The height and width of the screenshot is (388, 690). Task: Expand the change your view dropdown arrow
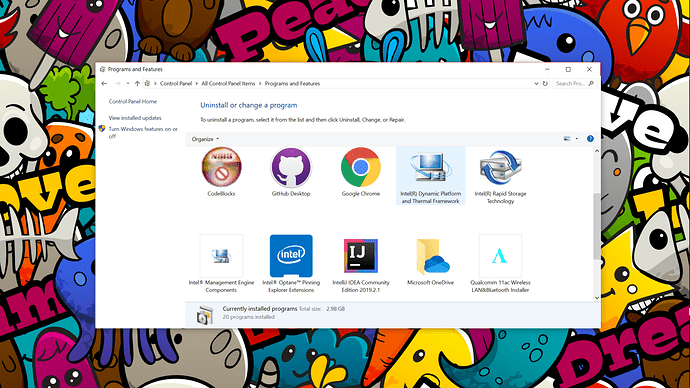point(577,139)
